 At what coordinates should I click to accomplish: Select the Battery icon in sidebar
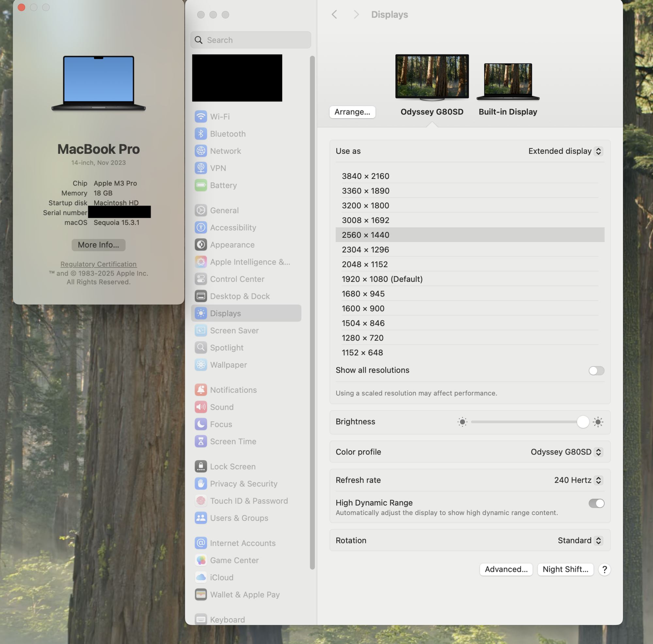(x=201, y=185)
